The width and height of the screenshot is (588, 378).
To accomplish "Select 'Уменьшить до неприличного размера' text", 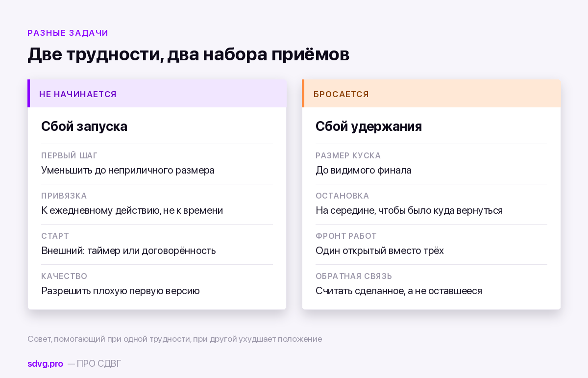I will pyautogui.click(x=128, y=171).
